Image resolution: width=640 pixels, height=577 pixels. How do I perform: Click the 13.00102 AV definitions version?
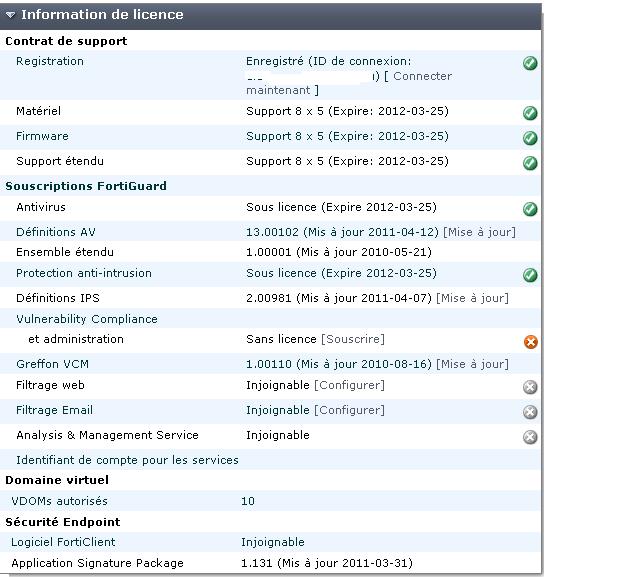(x=272, y=232)
